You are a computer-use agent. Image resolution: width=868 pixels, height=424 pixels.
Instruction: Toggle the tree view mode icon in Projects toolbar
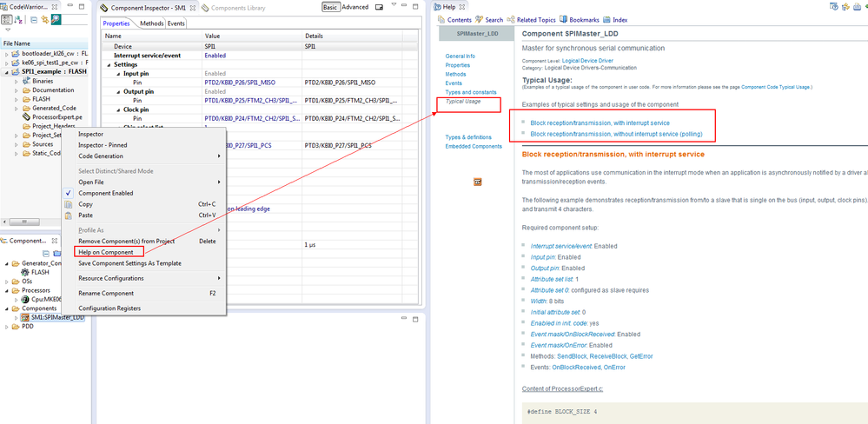tap(7, 20)
